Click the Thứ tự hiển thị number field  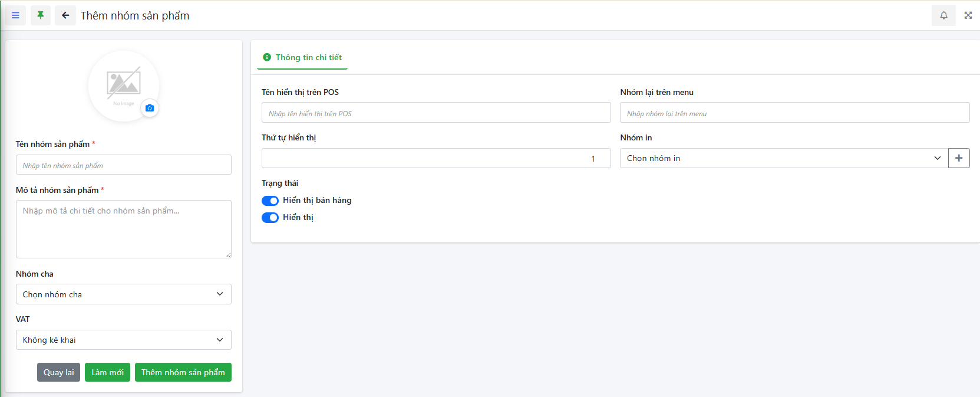coord(435,158)
